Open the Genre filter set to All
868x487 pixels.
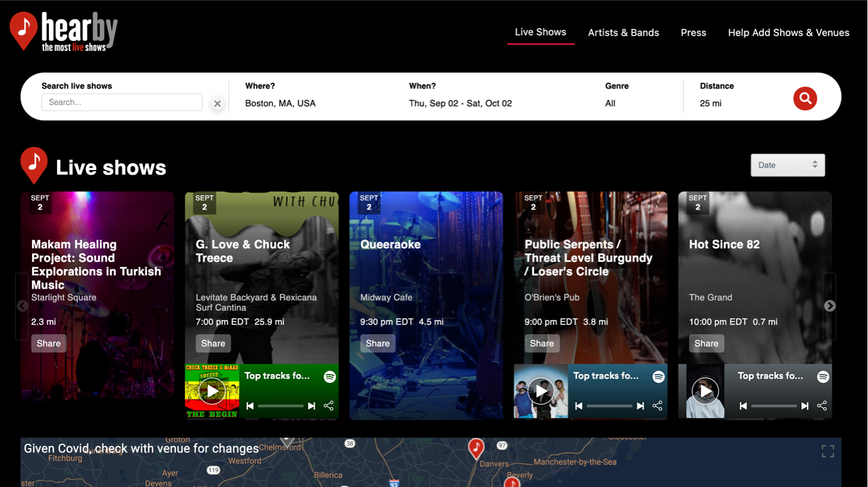(610, 104)
